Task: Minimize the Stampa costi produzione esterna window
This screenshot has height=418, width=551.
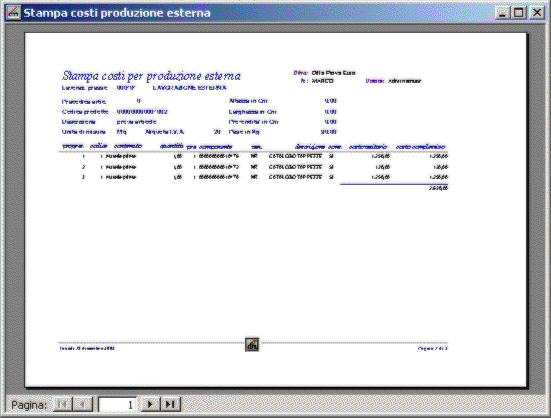Action: point(503,13)
